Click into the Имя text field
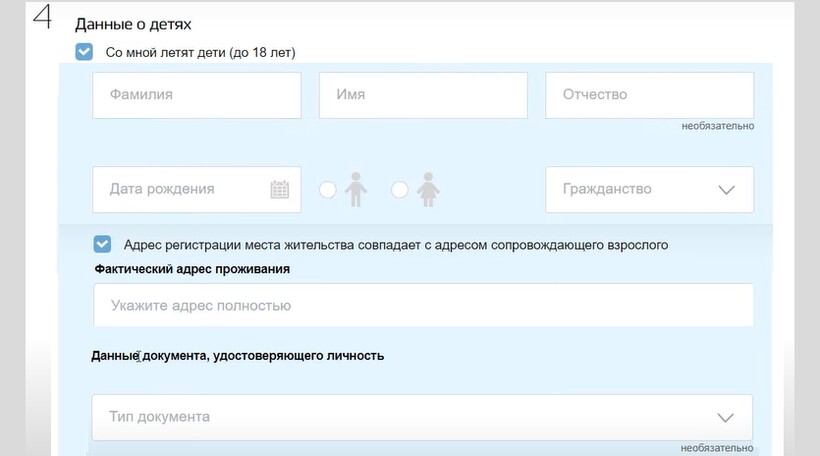 click(423, 95)
